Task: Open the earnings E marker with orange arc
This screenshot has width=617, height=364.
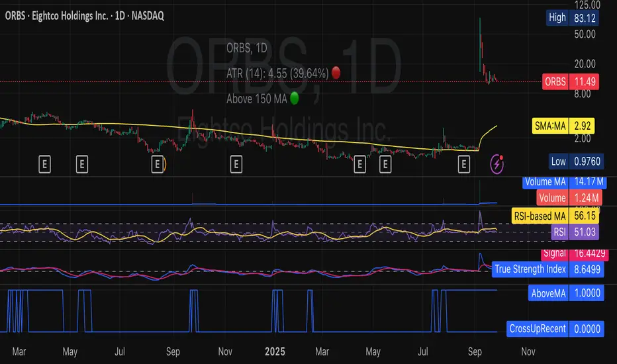Action: [x=158, y=165]
